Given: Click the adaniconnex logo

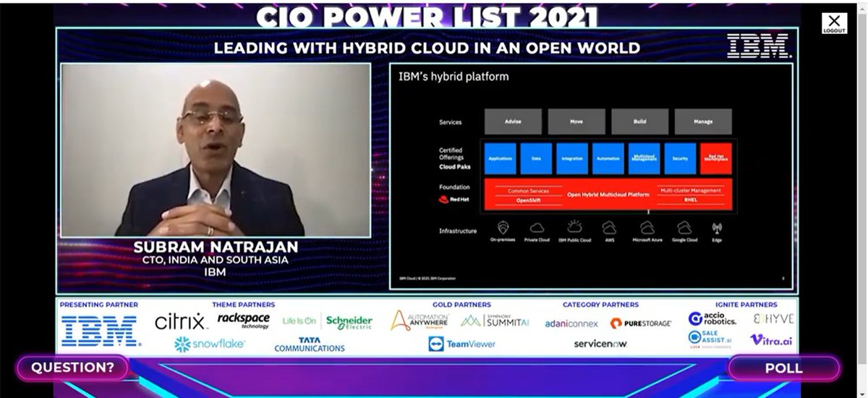Looking at the screenshot, I should tap(571, 323).
